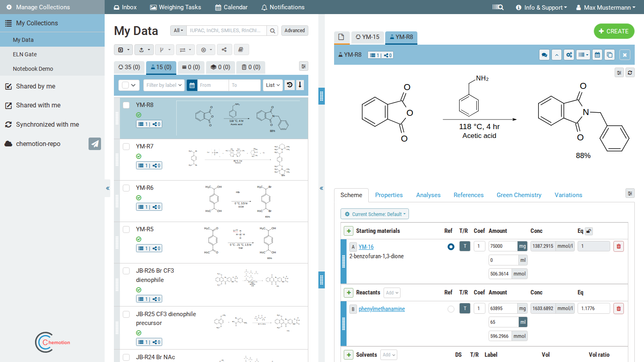Open the All search scope dropdown
The width and height of the screenshot is (644, 362).
(178, 31)
